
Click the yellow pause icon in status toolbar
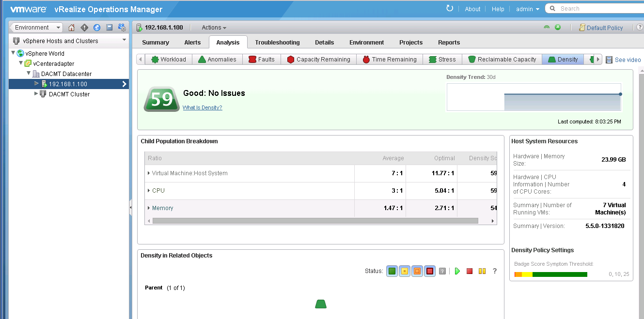click(482, 271)
